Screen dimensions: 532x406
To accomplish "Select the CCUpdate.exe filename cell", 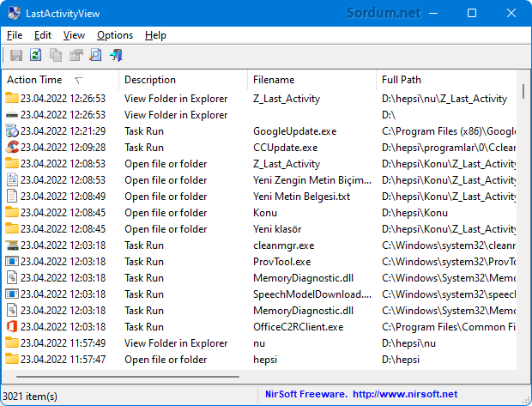I will click(286, 148).
